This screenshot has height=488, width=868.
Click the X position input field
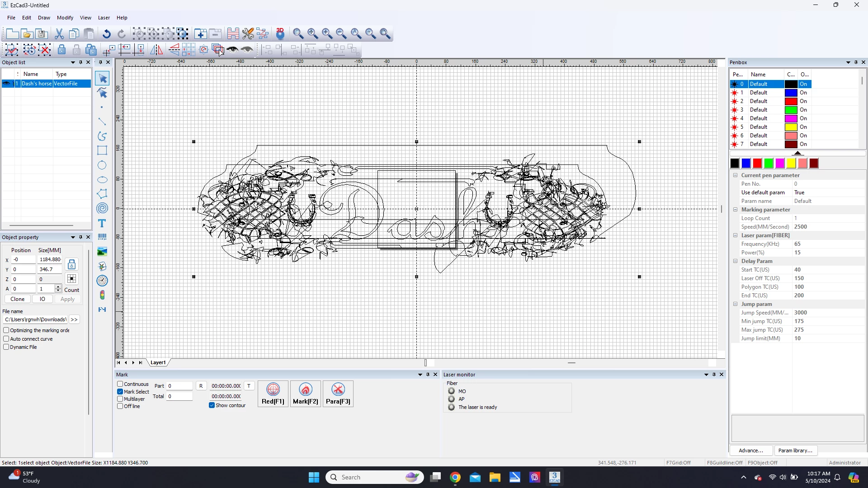click(24, 259)
